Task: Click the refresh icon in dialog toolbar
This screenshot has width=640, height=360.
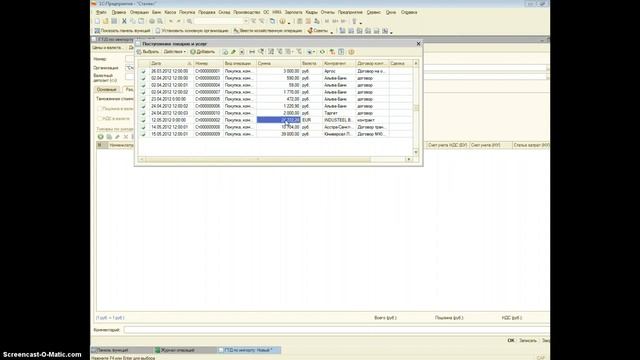Action: (x=322, y=52)
